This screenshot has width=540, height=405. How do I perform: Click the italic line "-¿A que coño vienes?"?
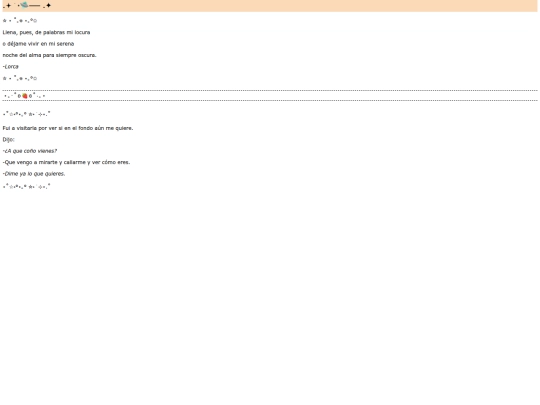point(30,151)
